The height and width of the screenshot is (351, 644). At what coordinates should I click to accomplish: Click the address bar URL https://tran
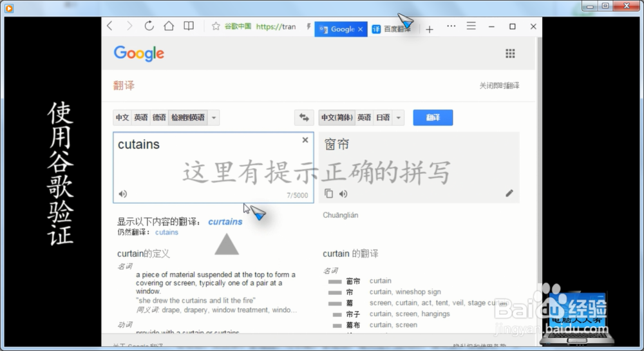point(276,26)
